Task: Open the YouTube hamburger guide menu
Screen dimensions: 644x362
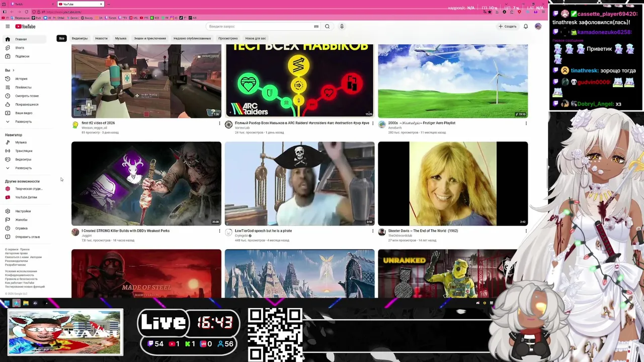Action: pyautogui.click(x=8, y=27)
